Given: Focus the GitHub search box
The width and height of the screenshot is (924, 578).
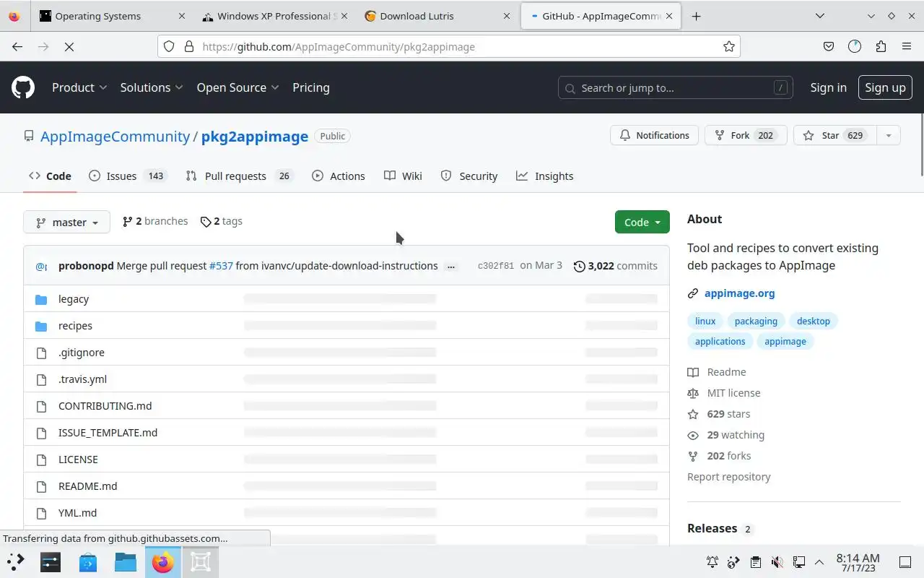Looking at the screenshot, I should point(676,87).
